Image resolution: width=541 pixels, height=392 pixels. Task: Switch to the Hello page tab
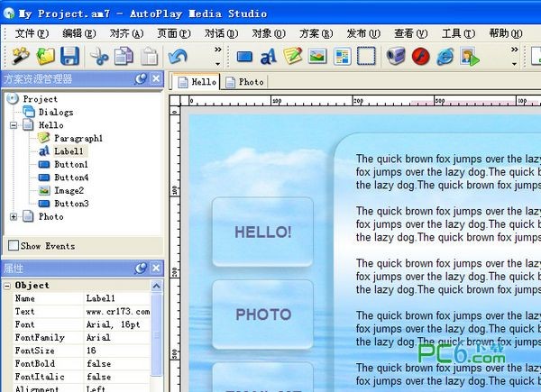pos(197,82)
